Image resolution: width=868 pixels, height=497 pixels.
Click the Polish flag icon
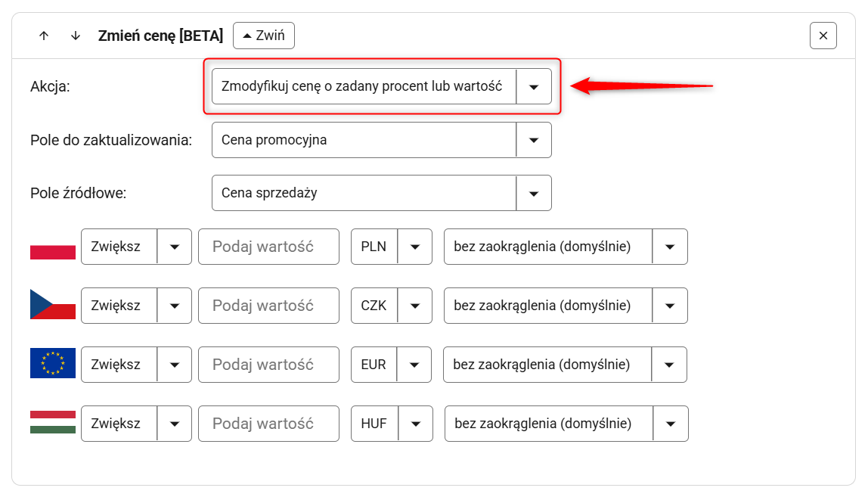(x=53, y=247)
